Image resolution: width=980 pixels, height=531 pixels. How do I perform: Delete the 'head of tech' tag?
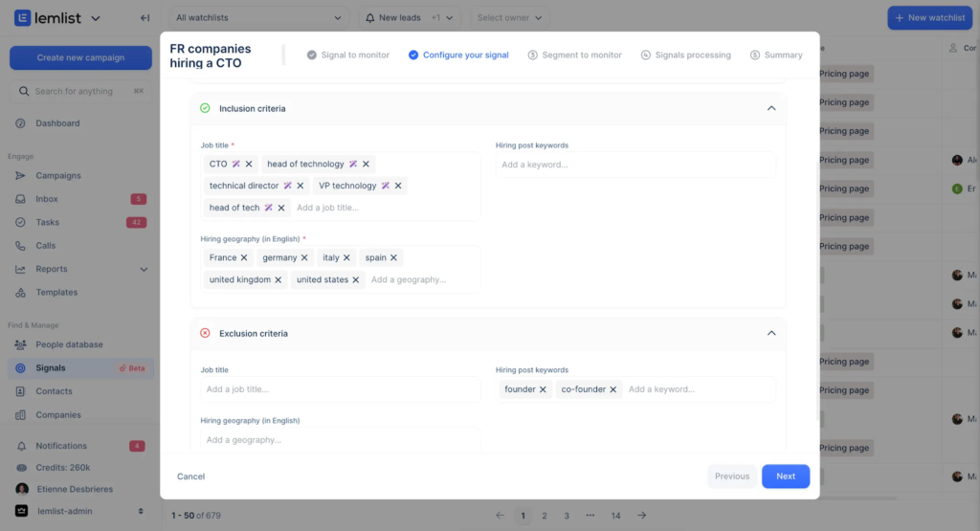pyautogui.click(x=281, y=208)
